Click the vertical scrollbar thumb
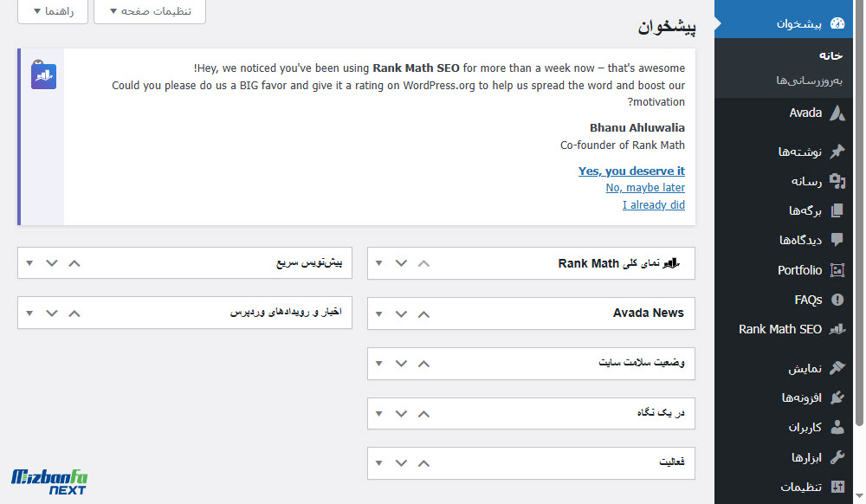This screenshot has height=504, width=866. (x=859, y=212)
